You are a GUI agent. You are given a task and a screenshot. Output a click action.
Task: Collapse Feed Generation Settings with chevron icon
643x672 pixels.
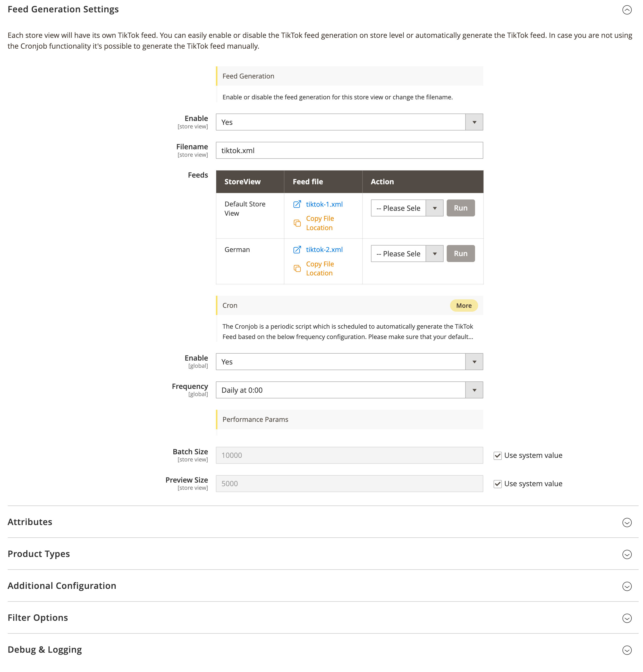627,10
